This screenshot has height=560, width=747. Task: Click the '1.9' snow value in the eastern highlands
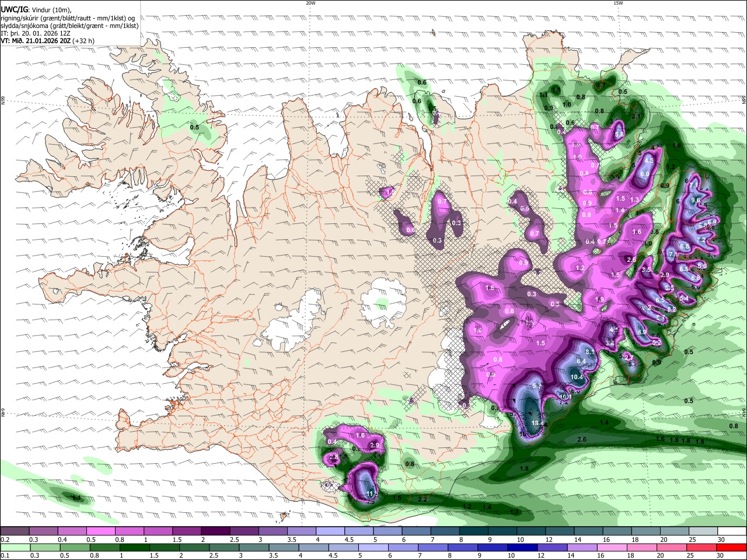[599, 299]
